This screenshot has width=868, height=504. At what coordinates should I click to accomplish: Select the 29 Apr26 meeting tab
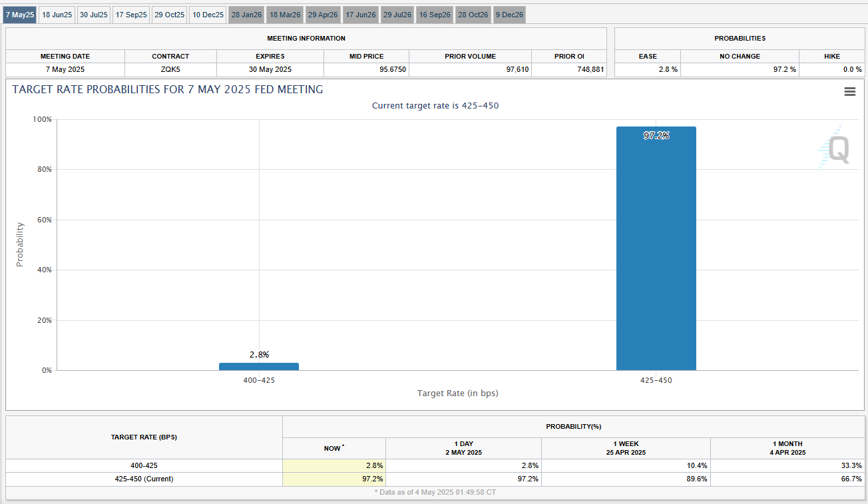pos(323,15)
